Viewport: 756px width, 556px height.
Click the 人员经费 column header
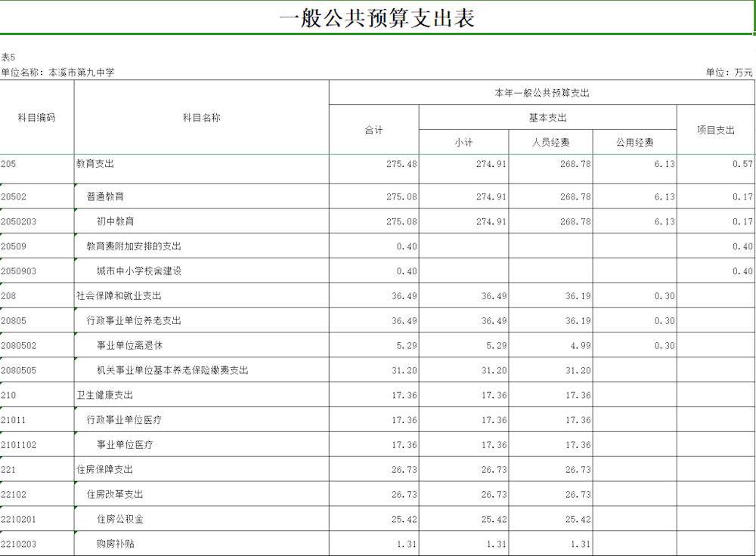(x=550, y=143)
